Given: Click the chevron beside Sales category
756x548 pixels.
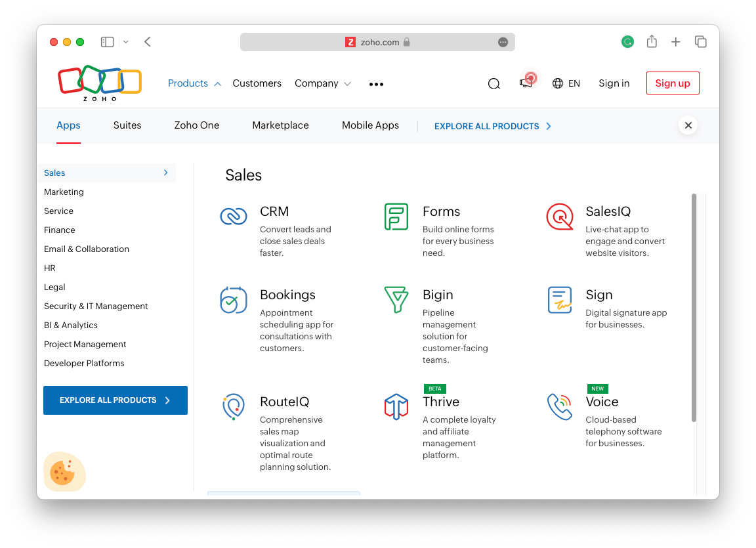Looking at the screenshot, I should click(166, 173).
